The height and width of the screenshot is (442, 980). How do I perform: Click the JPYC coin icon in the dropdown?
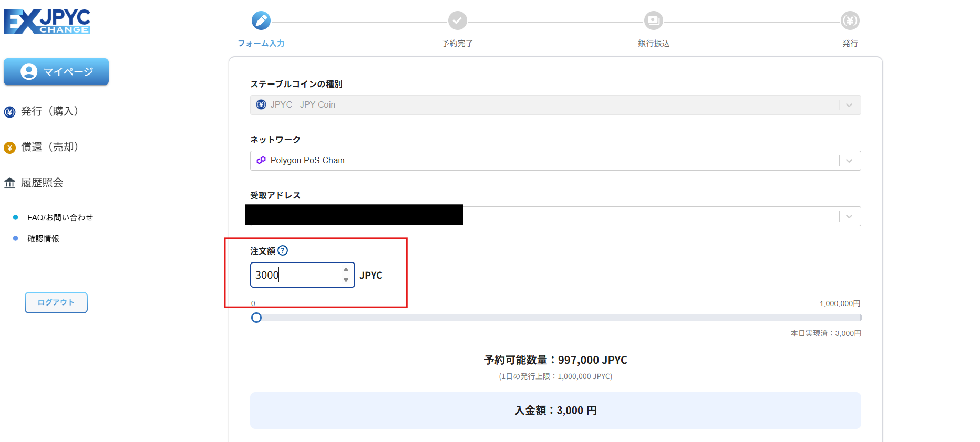tap(261, 104)
